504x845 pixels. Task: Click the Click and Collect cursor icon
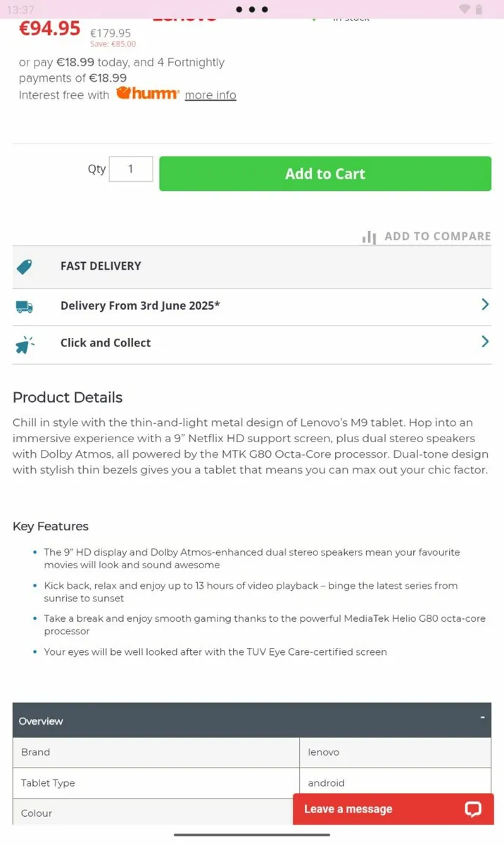click(x=25, y=344)
